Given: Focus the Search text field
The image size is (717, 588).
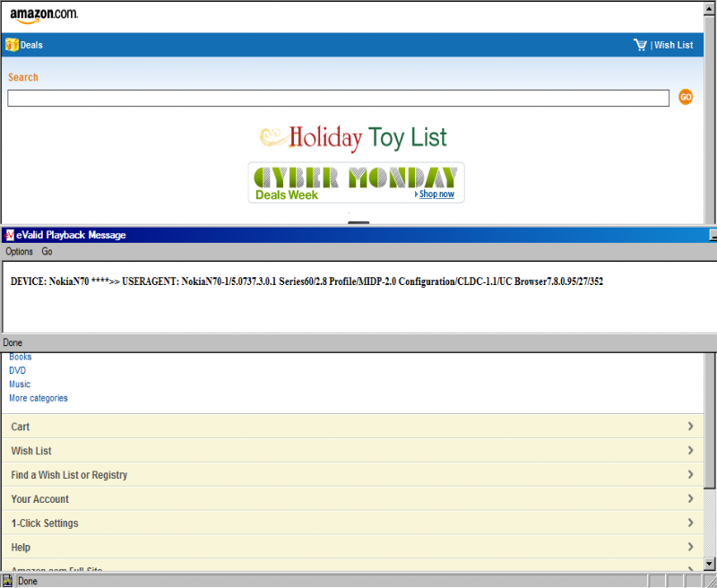Looking at the screenshot, I should click(339, 99).
